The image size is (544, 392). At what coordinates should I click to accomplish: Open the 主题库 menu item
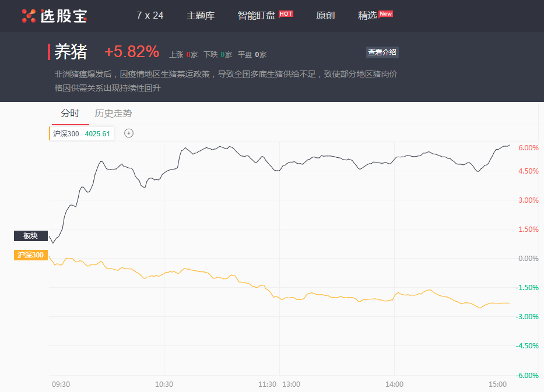tap(201, 16)
